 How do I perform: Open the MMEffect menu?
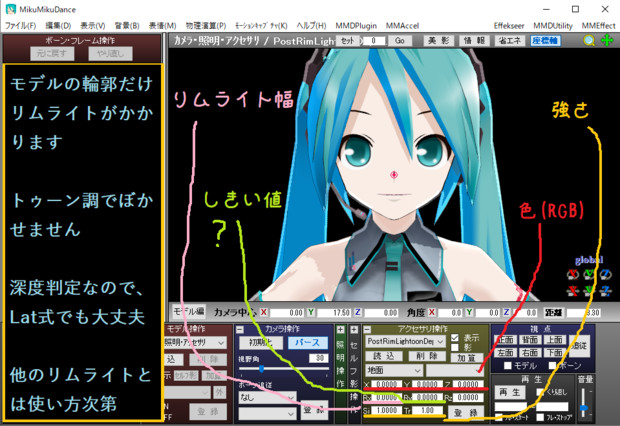pyautogui.click(x=598, y=26)
